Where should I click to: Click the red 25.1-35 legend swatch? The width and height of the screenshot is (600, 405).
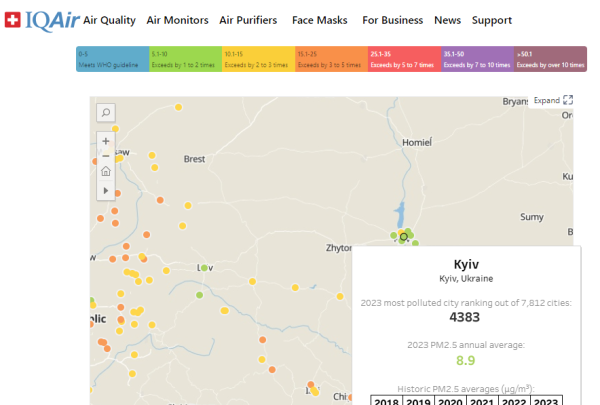tap(404, 60)
